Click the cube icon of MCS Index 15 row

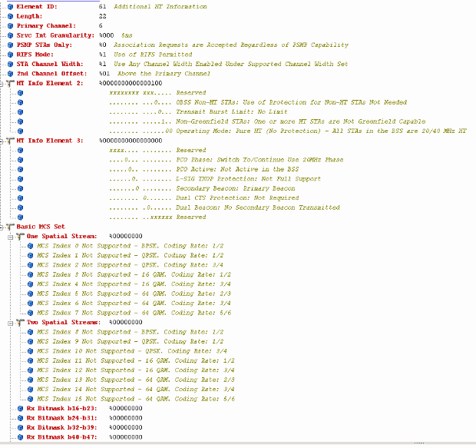(x=31, y=399)
